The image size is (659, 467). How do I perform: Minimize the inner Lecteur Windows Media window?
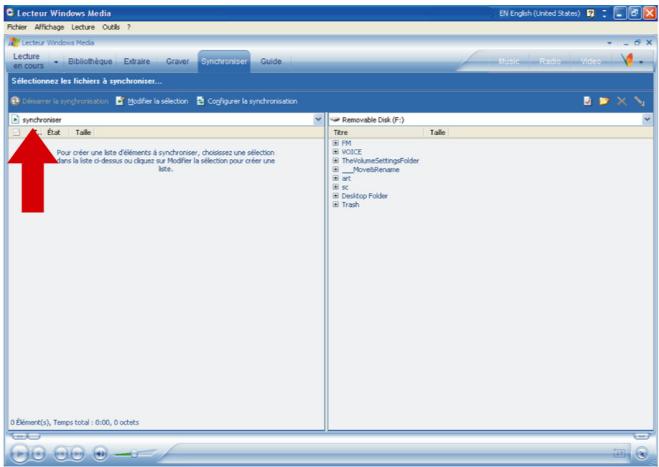click(626, 43)
